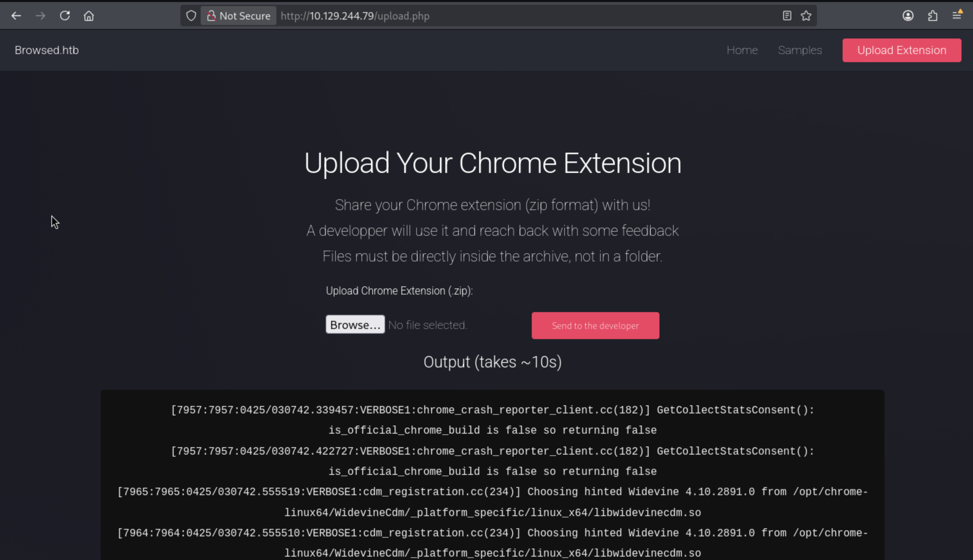The image size is (973, 560).
Task: Open the extensions puzzle icon
Action: tap(932, 16)
